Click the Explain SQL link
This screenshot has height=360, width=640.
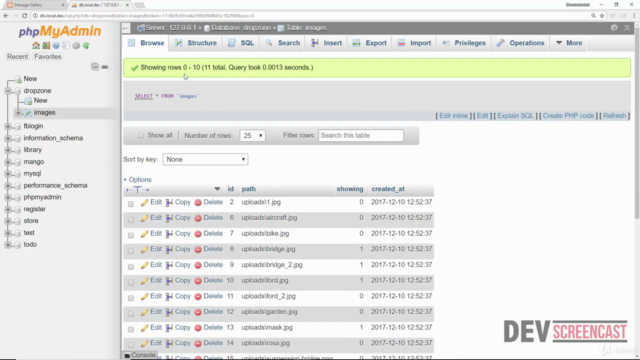(516, 116)
